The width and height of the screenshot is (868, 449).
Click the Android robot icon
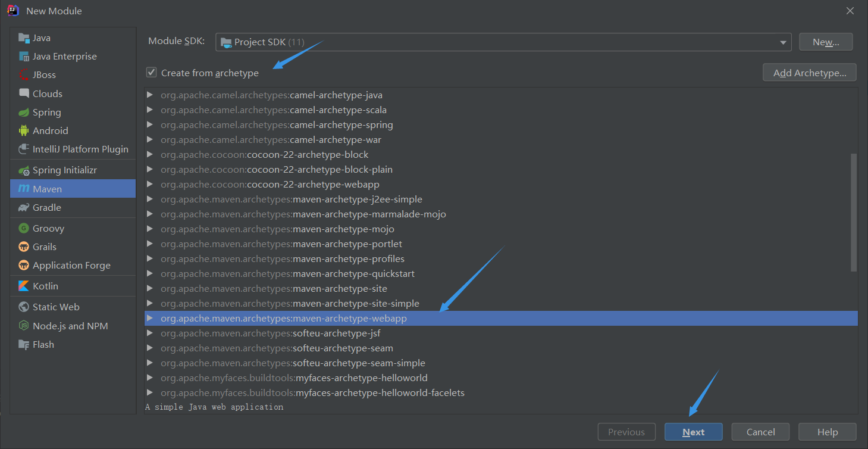pos(24,130)
